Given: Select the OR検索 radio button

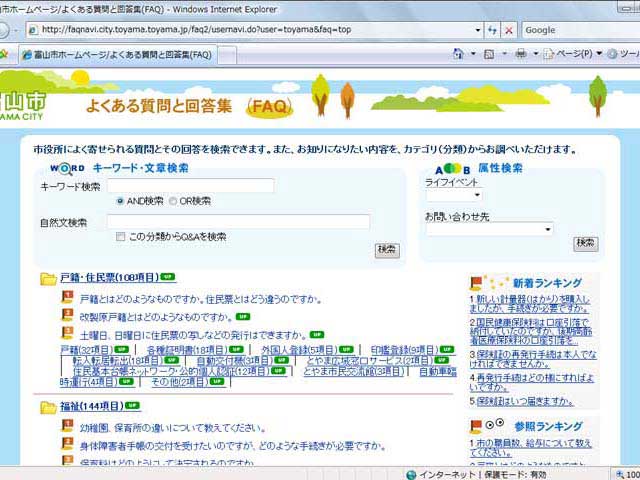Looking at the screenshot, I should coord(173,201).
